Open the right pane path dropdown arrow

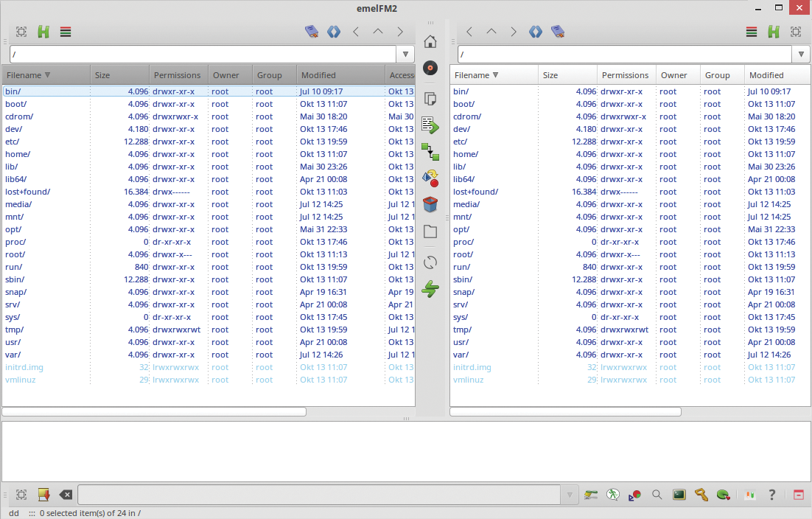801,54
